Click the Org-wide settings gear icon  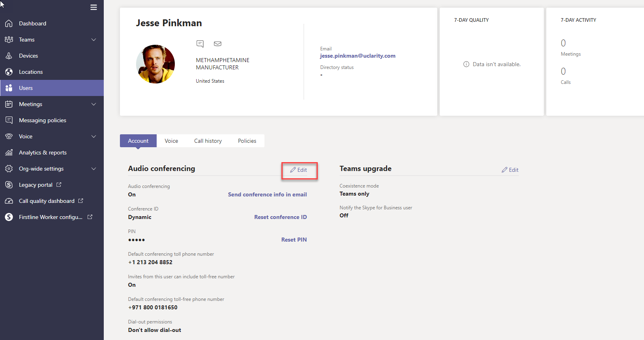click(9, 169)
